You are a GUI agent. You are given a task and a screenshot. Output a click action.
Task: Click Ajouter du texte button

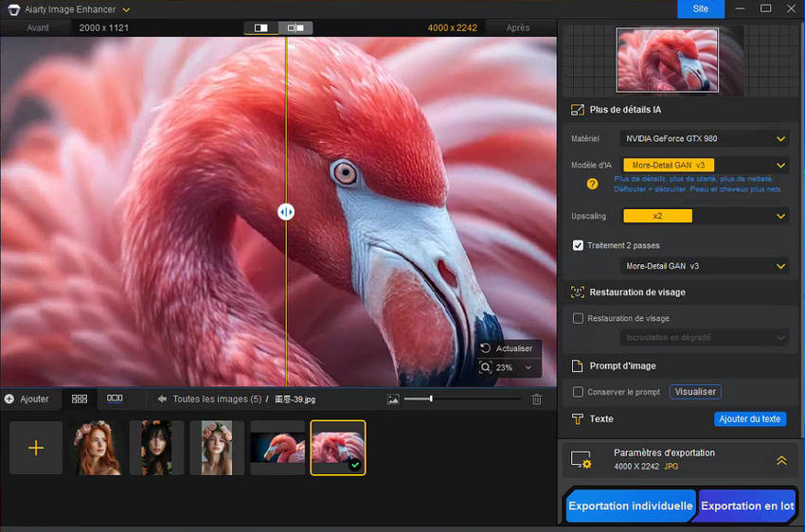click(x=749, y=418)
